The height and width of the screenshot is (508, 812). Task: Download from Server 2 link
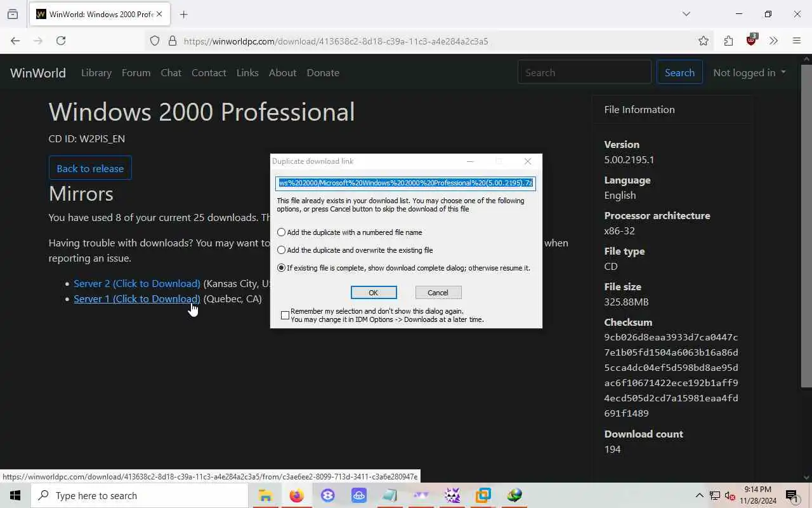tap(137, 283)
